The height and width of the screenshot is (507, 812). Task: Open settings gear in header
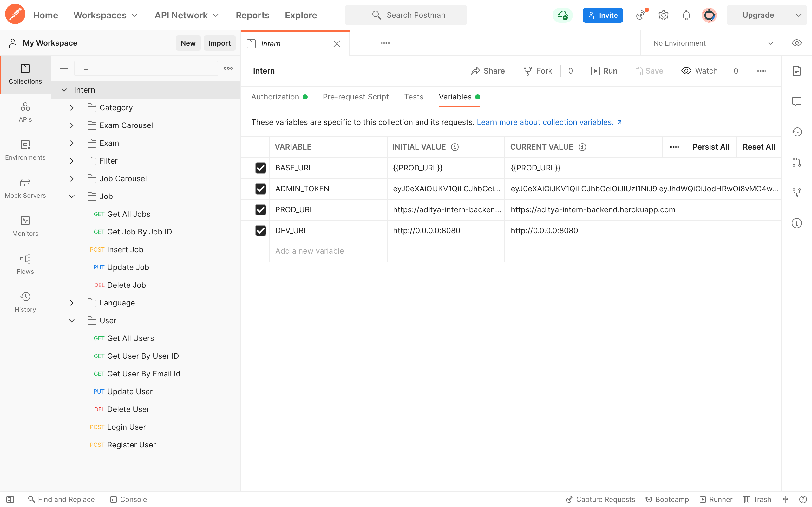point(663,15)
